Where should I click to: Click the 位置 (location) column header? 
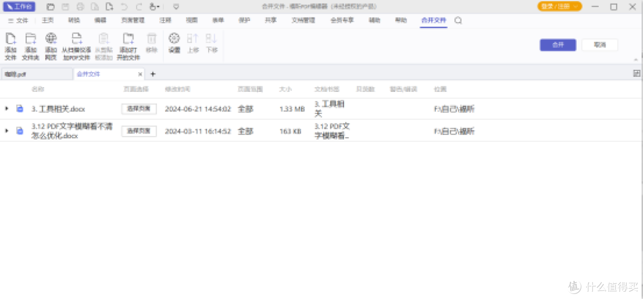[440, 89]
